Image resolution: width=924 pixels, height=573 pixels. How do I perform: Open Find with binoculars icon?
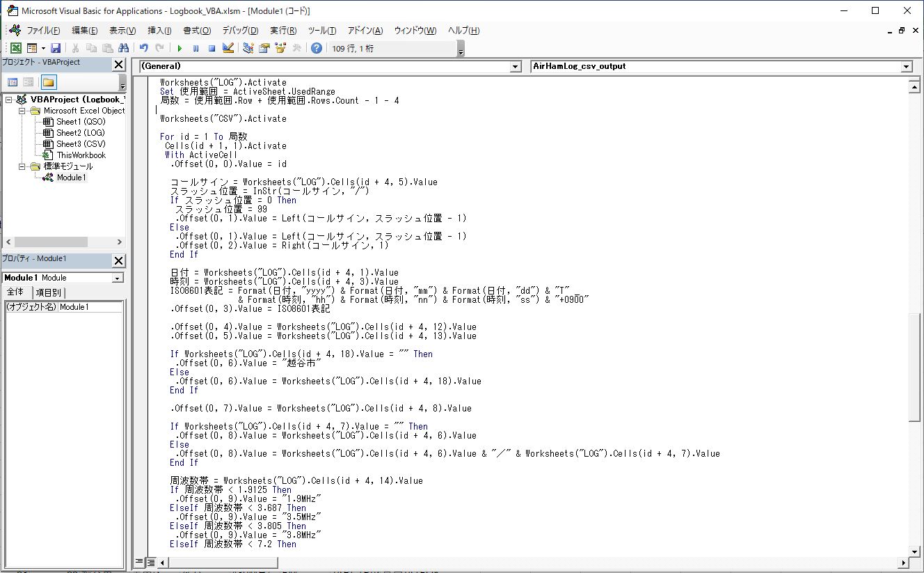tap(124, 48)
